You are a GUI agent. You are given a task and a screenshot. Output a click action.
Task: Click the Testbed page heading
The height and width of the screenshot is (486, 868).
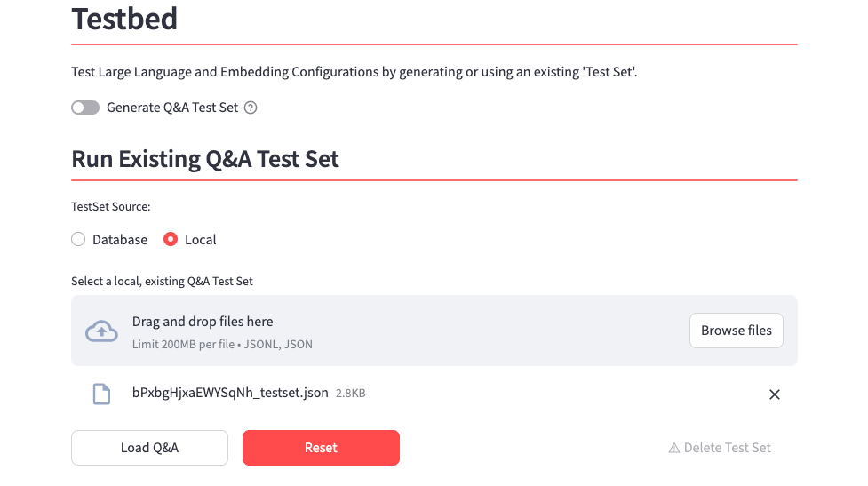point(124,19)
